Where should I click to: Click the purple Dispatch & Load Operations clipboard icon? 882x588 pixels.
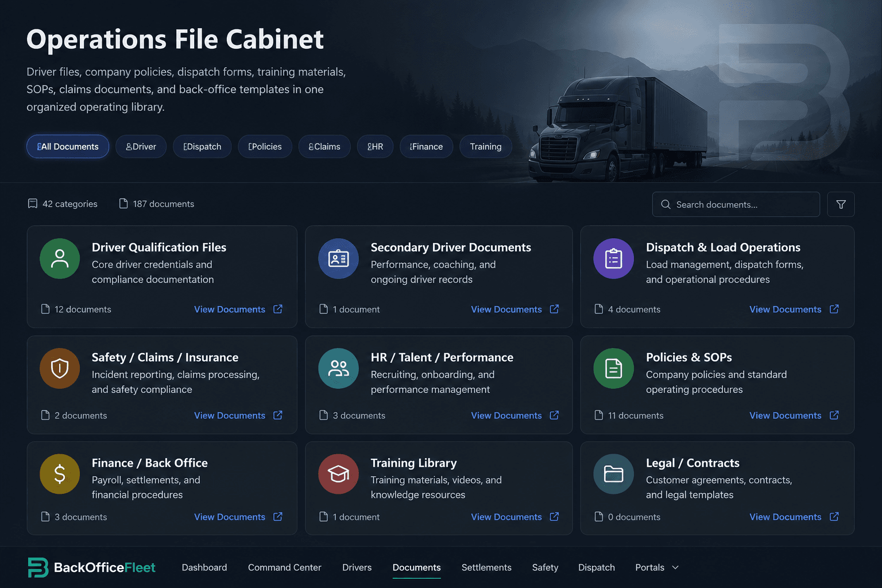[x=614, y=259]
